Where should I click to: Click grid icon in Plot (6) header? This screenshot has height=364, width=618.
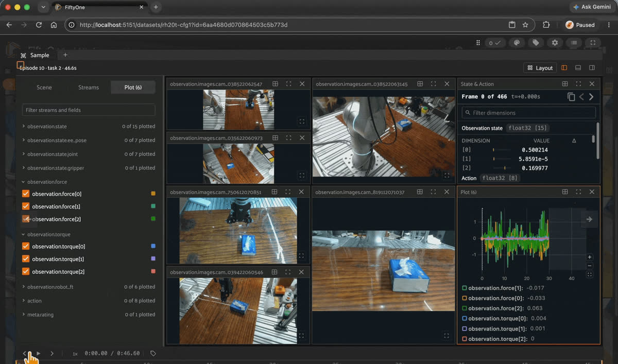click(565, 192)
